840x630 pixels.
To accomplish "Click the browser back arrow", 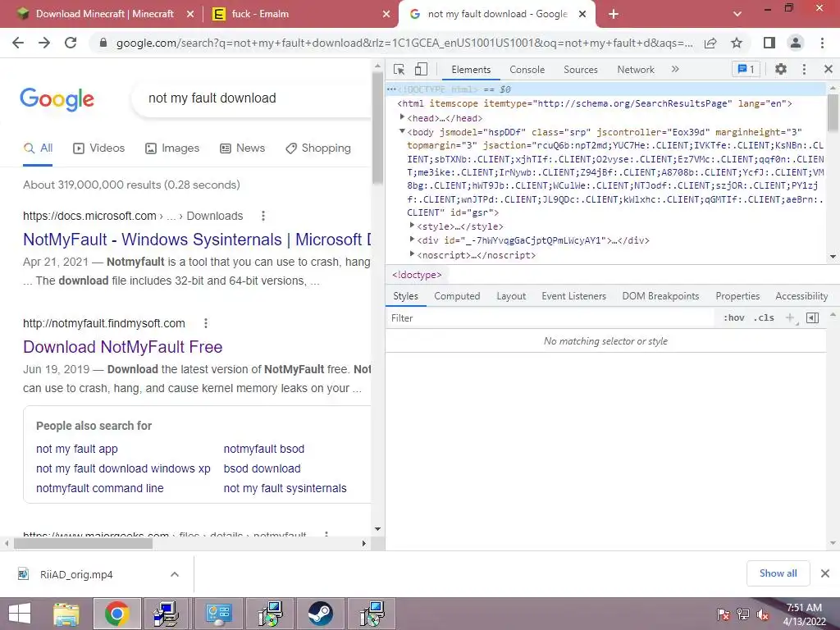I will [18, 43].
